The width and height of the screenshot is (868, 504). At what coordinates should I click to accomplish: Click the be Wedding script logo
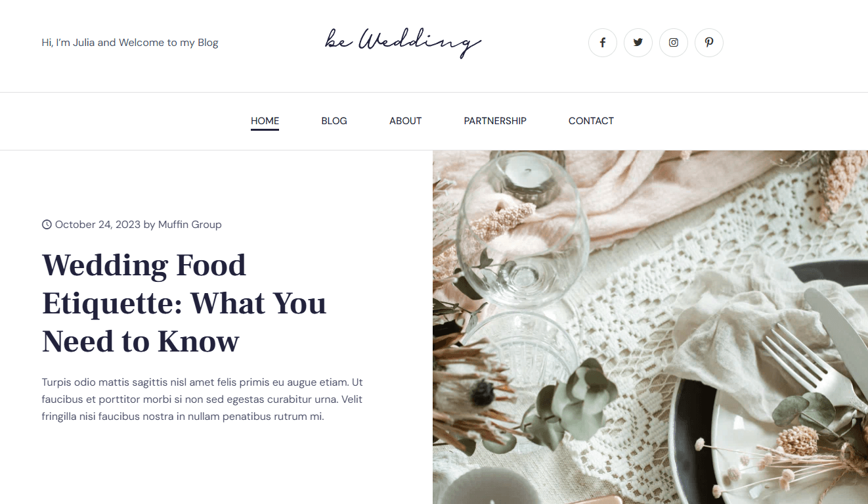tap(403, 43)
